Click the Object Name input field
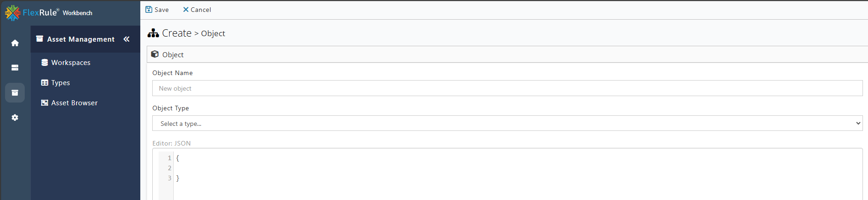868x200 pixels. (507, 88)
